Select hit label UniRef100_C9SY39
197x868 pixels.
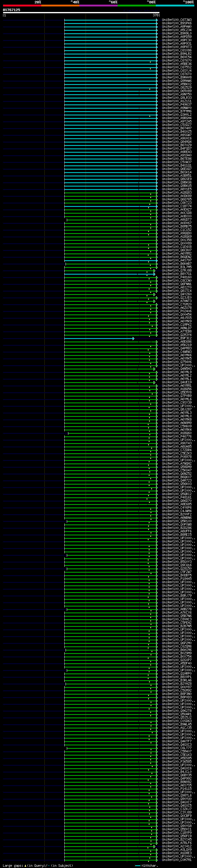177,403
